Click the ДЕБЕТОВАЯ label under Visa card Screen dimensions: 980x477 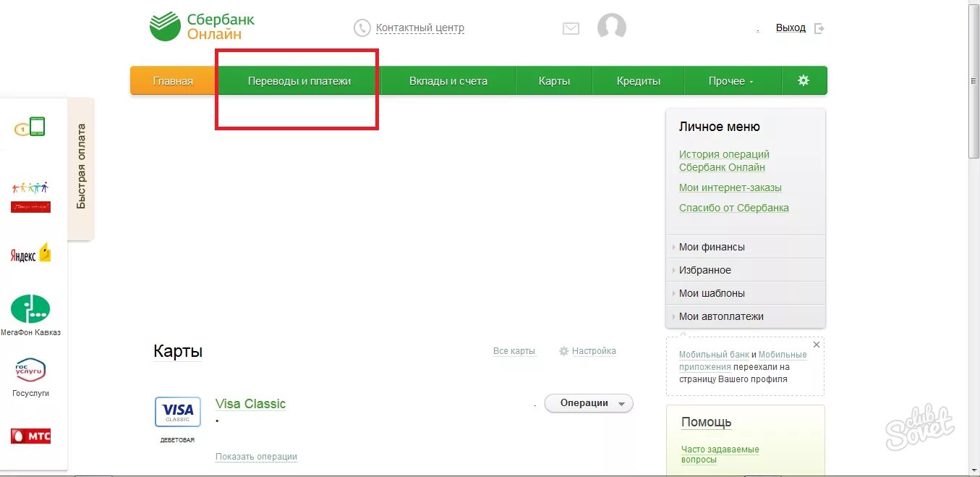point(177,440)
